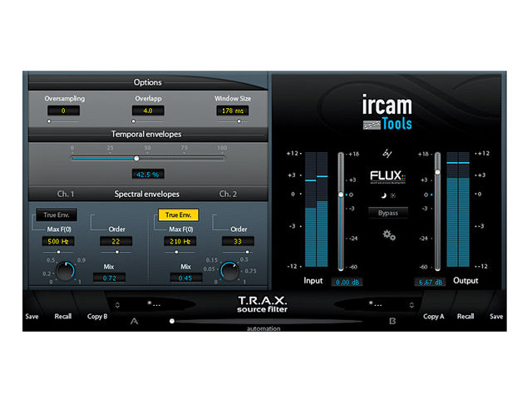Click the Output gain fader
532x399 pixels.
click(x=438, y=211)
